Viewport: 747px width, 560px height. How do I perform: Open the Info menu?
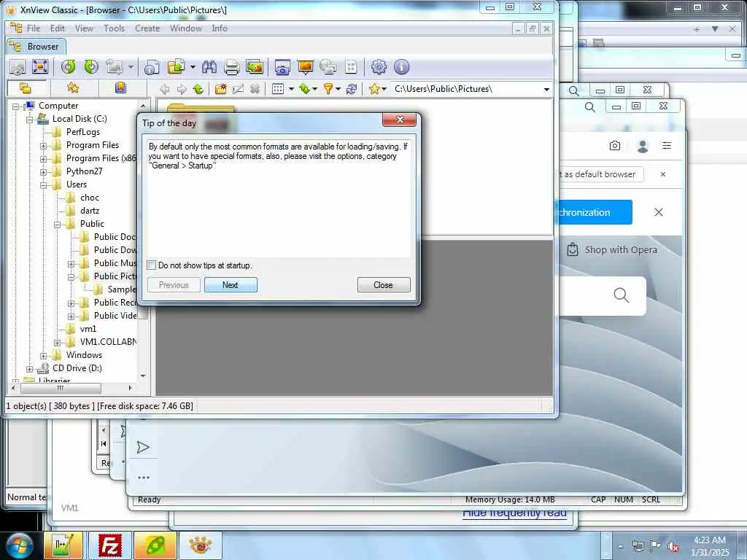220,28
